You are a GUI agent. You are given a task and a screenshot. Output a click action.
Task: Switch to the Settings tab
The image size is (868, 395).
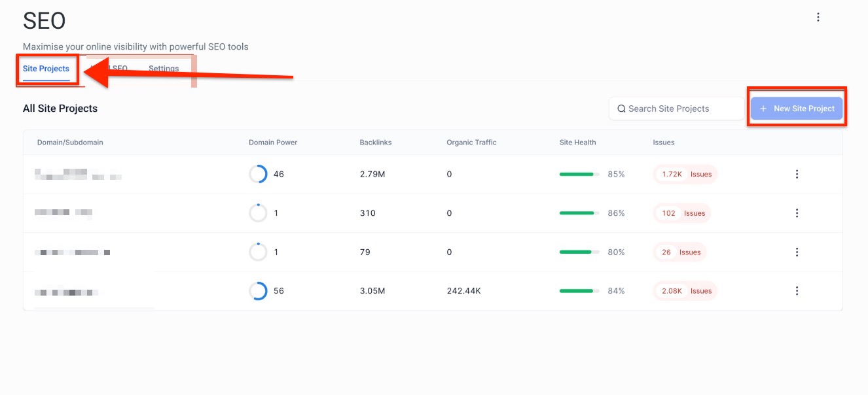click(164, 69)
